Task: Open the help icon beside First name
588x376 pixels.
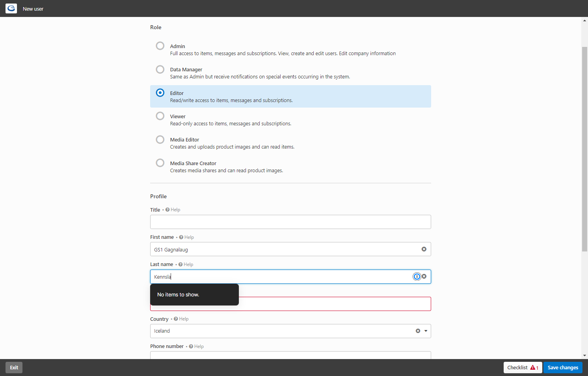Action: click(181, 237)
